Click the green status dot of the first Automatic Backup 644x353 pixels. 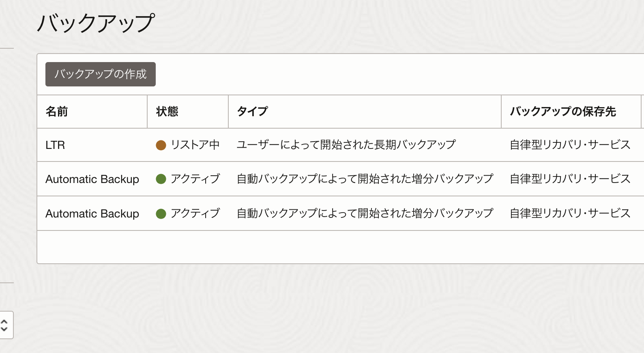(x=161, y=179)
